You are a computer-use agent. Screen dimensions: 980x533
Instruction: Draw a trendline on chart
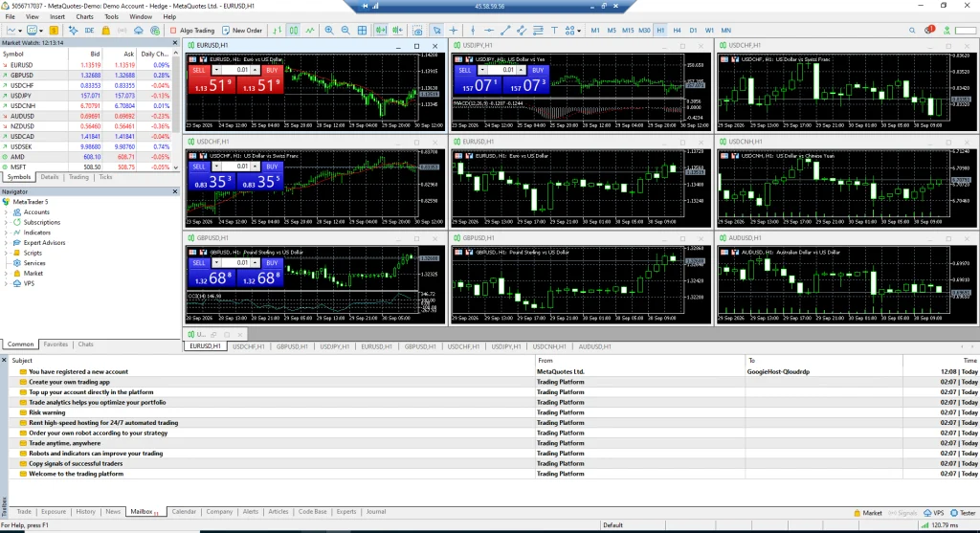(x=505, y=30)
